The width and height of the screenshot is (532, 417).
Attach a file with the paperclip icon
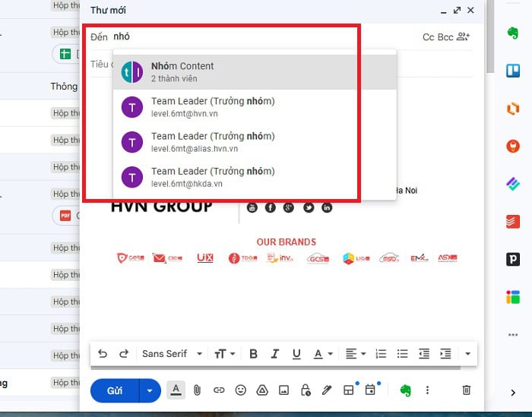tap(197, 390)
